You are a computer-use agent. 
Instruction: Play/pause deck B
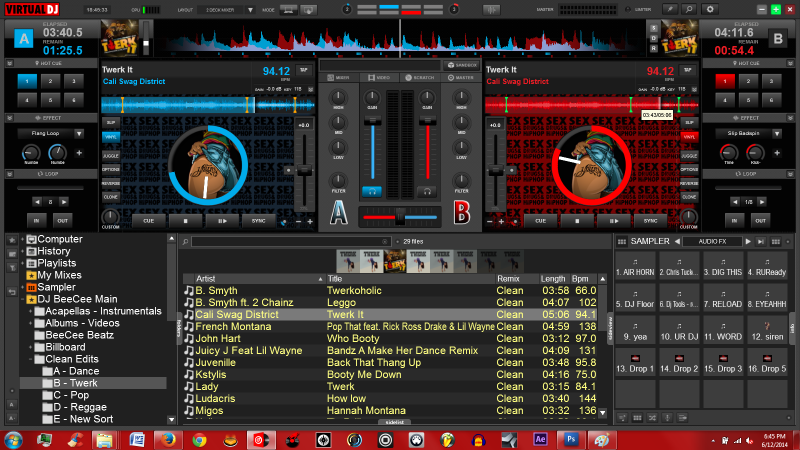pyautogui.click(x=614, y=221)
